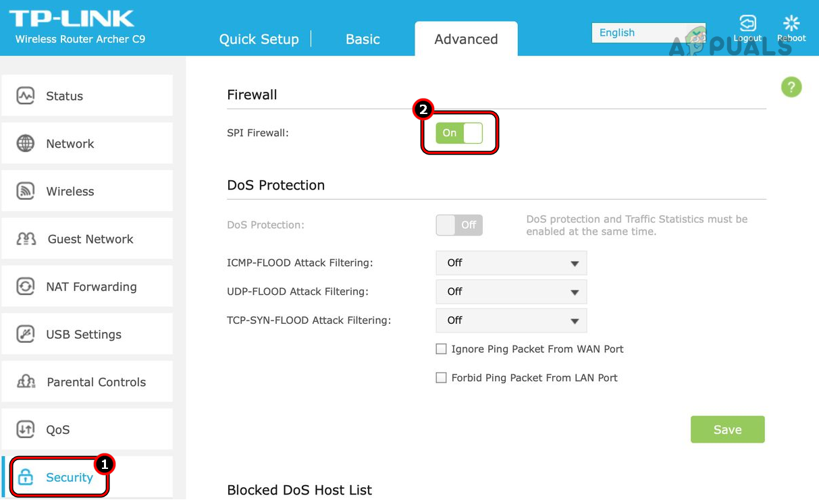Select the NAT Forwarding icon

point(25,286)
